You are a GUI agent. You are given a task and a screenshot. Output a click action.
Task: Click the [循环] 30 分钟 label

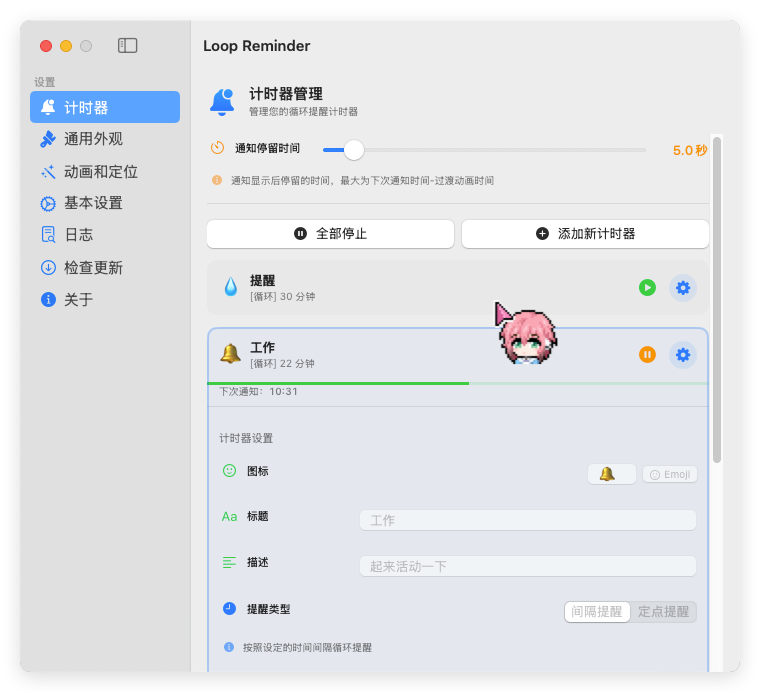(x=283, y=296)
